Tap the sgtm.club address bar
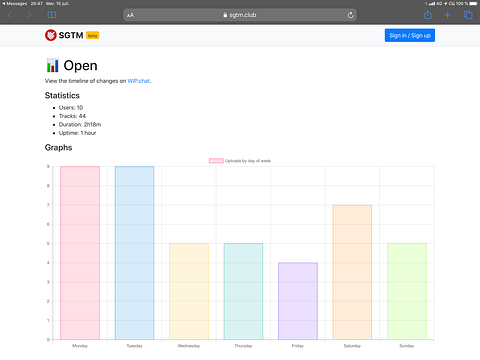The image size is (480, 360). tap(240, 15)
